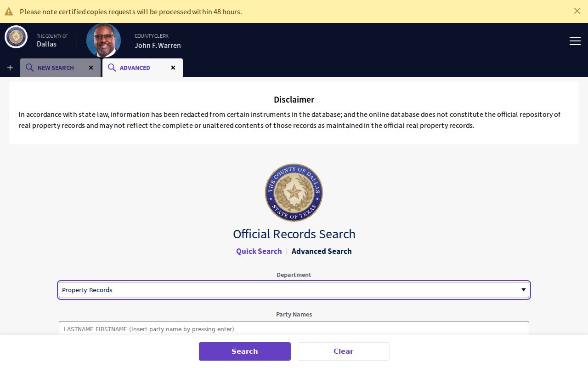The height and width of the screenshot is (368, 588).
Task: Click the Official Records Search title
Action: tap(294, 234)
